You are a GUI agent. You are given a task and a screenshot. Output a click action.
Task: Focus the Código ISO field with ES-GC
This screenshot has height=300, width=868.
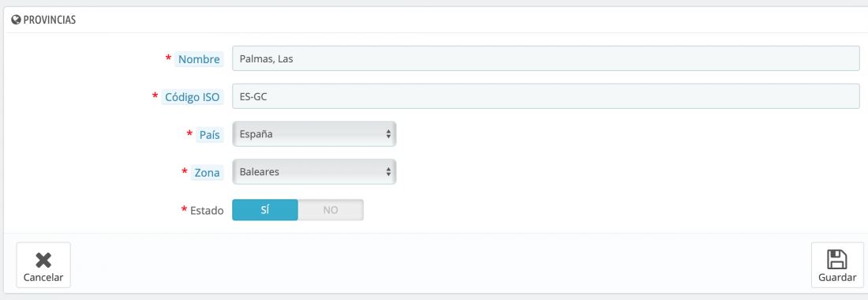coord(546,96)
